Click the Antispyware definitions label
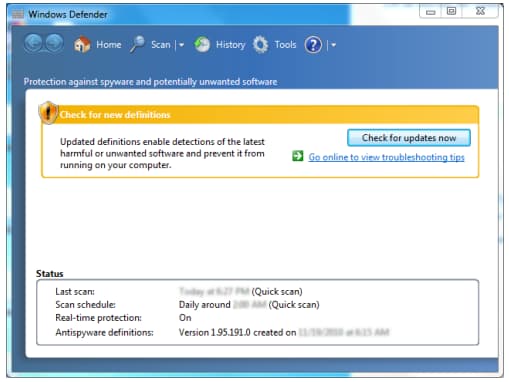Viewport: 509px width, 382px height. [104, 332]
